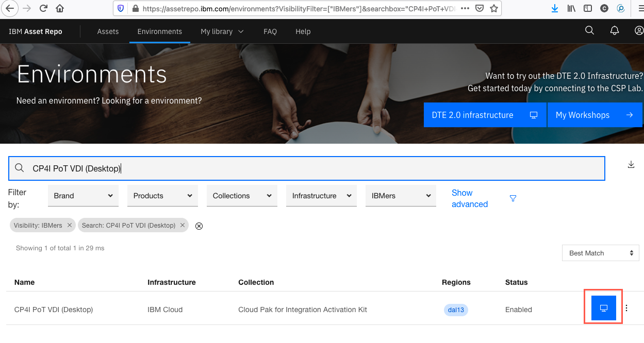
Task: Clear all filters with the circled X
Action: coord(199,226)
